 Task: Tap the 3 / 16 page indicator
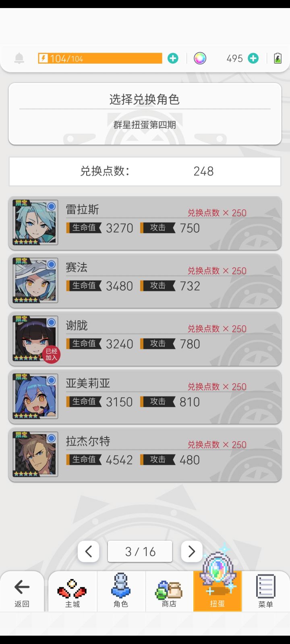tap(140, 551)
